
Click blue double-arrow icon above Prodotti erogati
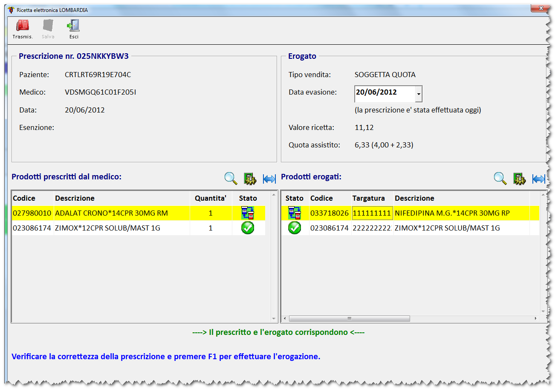[539, 179]
